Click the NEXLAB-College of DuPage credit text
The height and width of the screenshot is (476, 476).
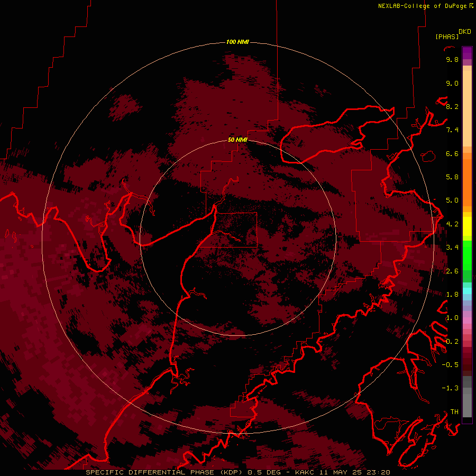coord(422,6)
